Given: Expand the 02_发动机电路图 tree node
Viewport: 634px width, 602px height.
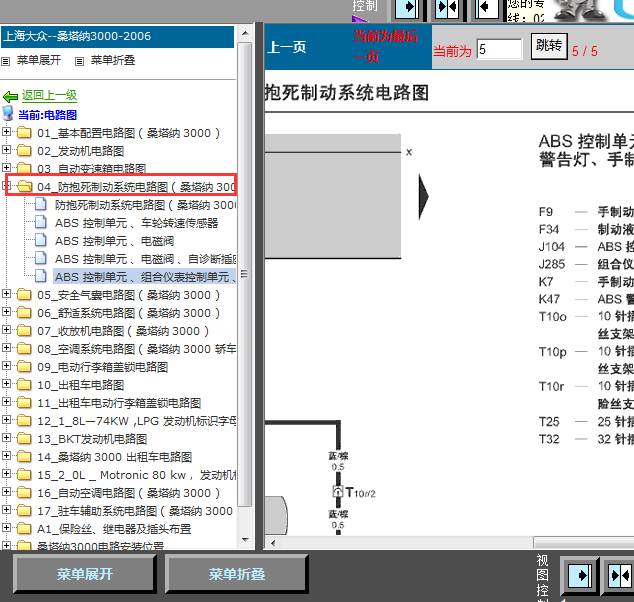Looking at the screenshot, I should (6, 150).
